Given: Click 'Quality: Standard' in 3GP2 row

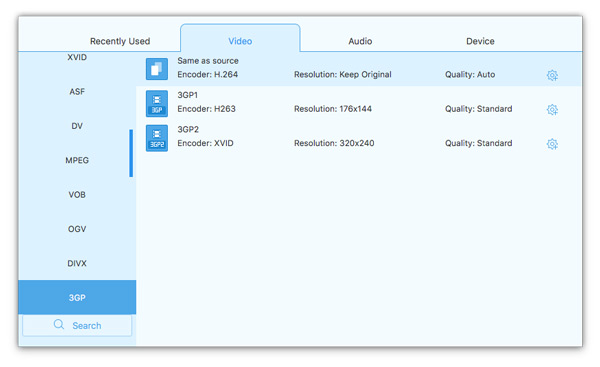Looking at the screenshot, I should click(478, 143).
